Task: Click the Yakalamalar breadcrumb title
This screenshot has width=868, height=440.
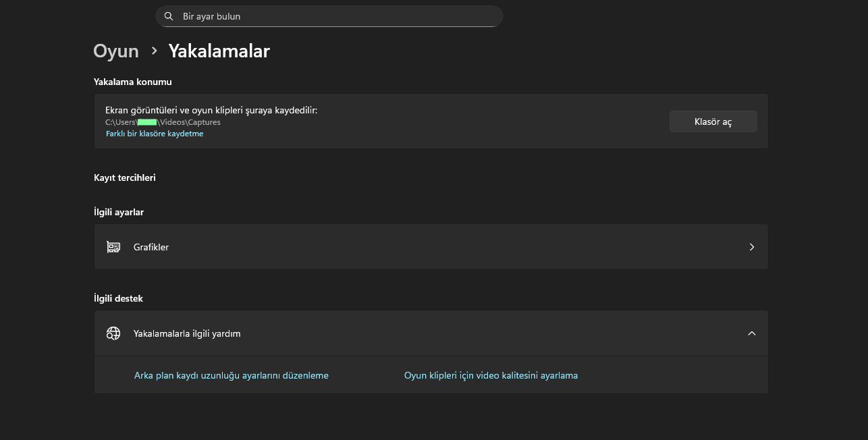Action: [219, 51]
